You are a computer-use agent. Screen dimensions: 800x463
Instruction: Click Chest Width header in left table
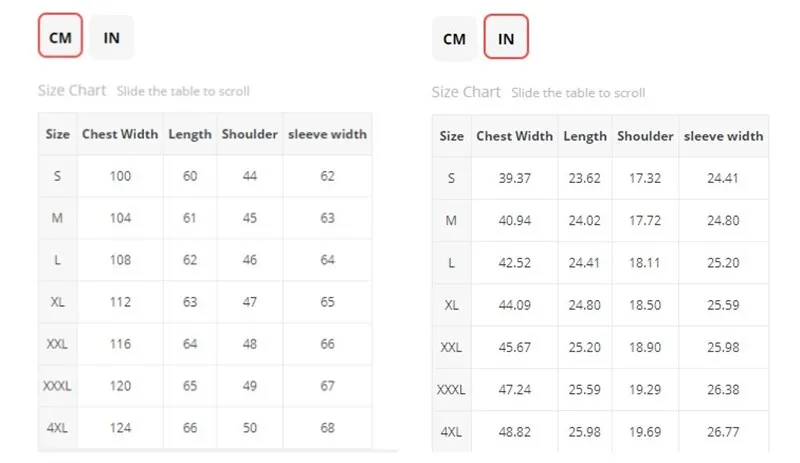click(x=120, y=134)
